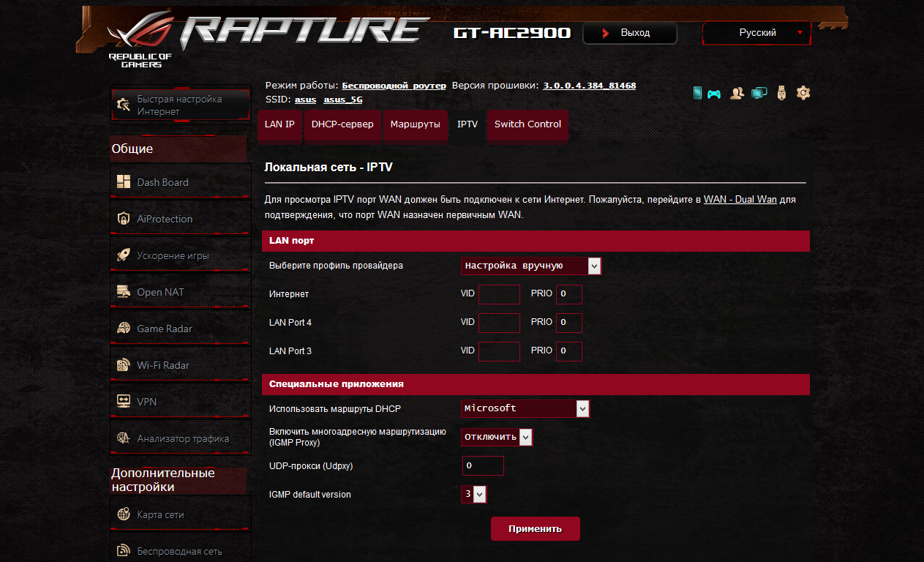The height and width of the screenshot is (562, 924).
Task: Click the Выход logout button
Action: coord(630,33)
